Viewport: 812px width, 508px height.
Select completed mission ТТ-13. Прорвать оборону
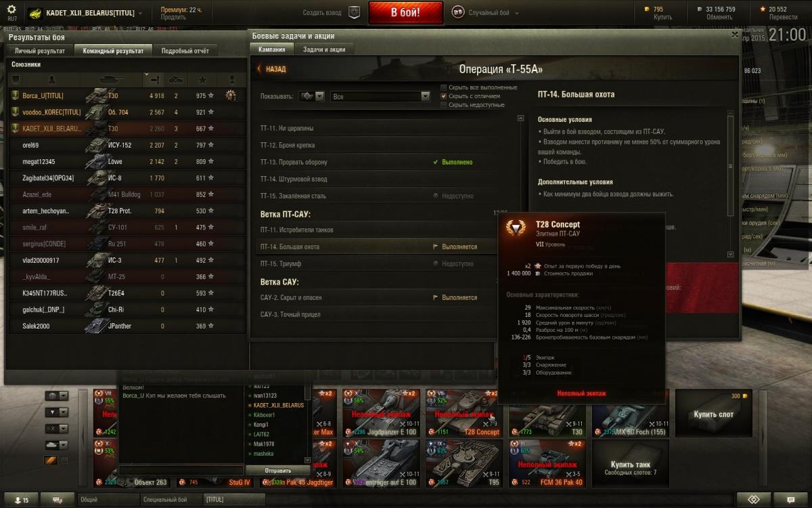click(x=379, y=162)
